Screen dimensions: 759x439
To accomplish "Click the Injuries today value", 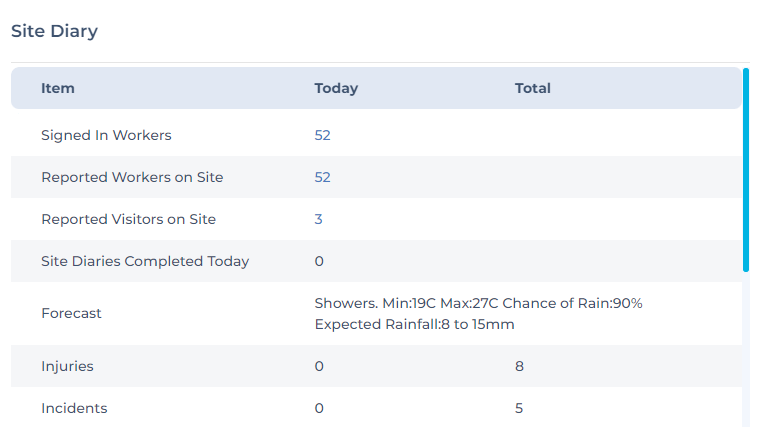I will [x=319, y=366].
